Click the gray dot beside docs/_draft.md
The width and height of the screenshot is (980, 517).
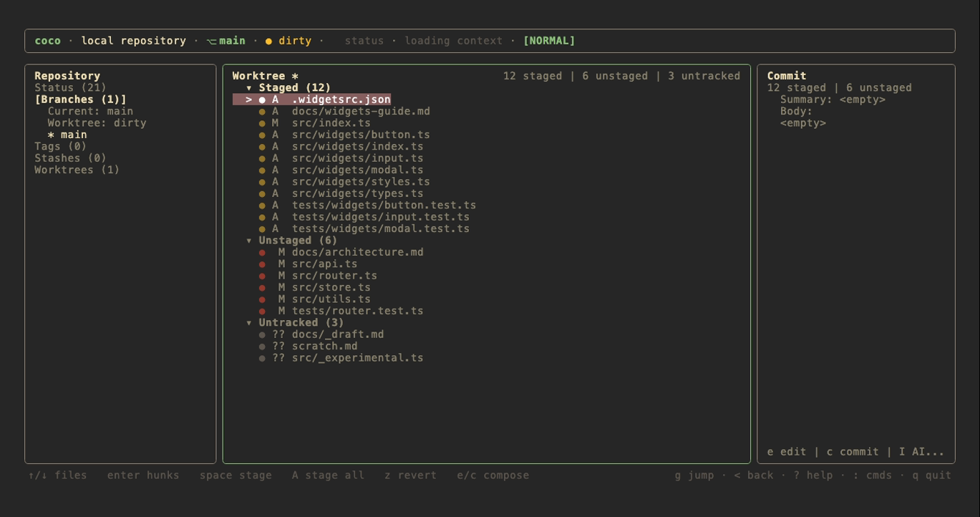(x=262, y=335)
